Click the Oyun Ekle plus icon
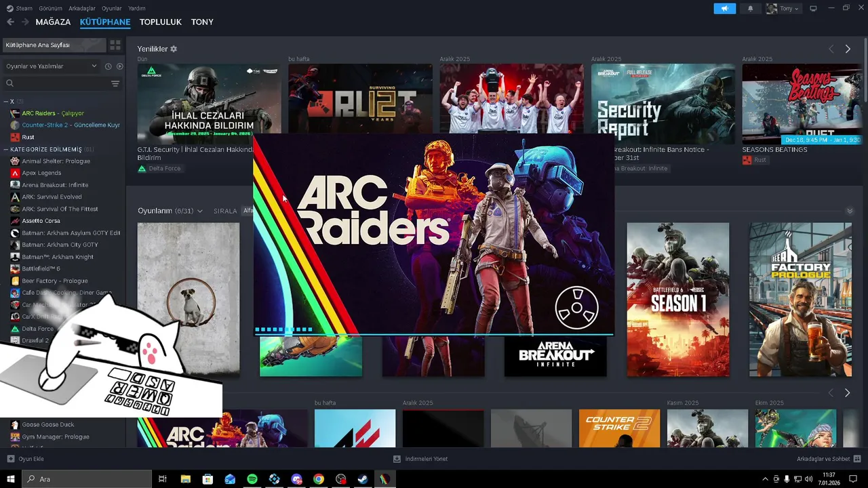 [10, 459]
